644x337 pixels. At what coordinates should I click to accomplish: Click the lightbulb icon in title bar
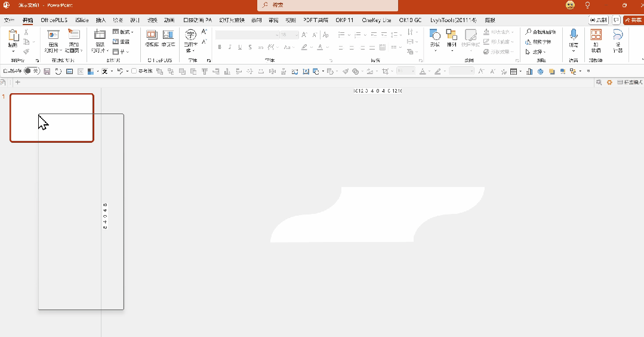pyautogui.click(x=588, y=5)
